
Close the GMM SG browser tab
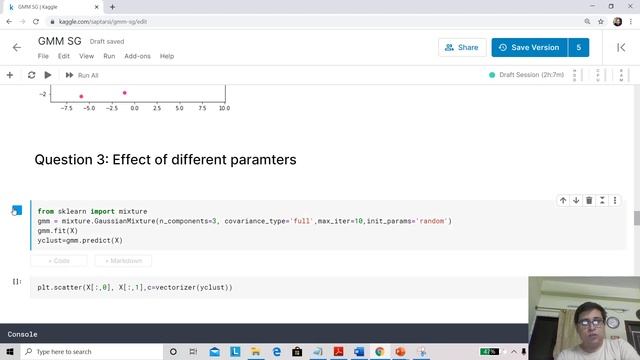[97, 7]
